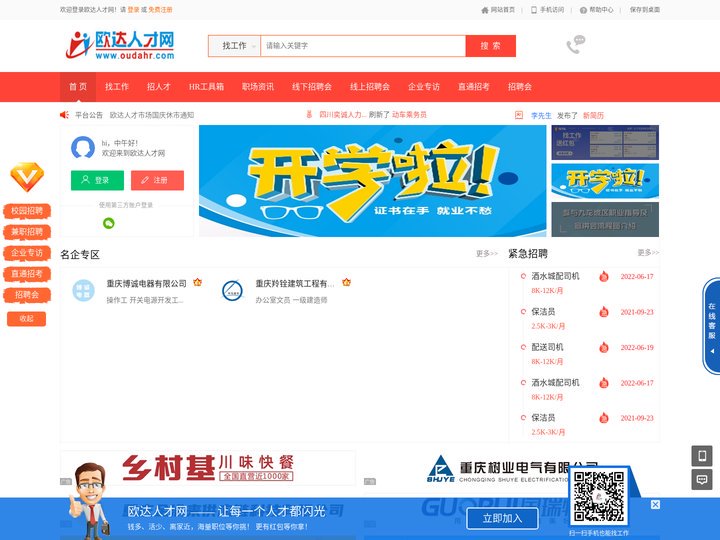
Task: Click 网站首页 home icon link
Action: pyautogui.click(x=498, y=10)
